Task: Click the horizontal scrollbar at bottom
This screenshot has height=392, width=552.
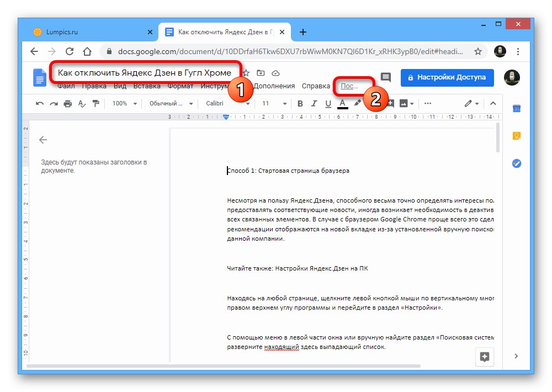Action: point(223,366)
